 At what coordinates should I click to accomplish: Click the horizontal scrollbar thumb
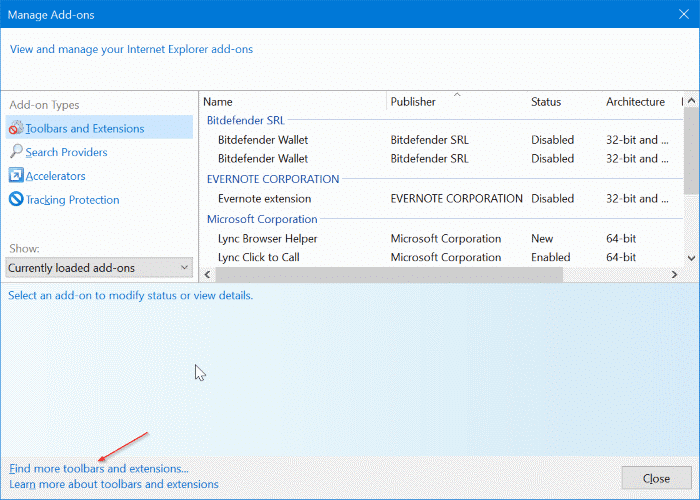389,275
